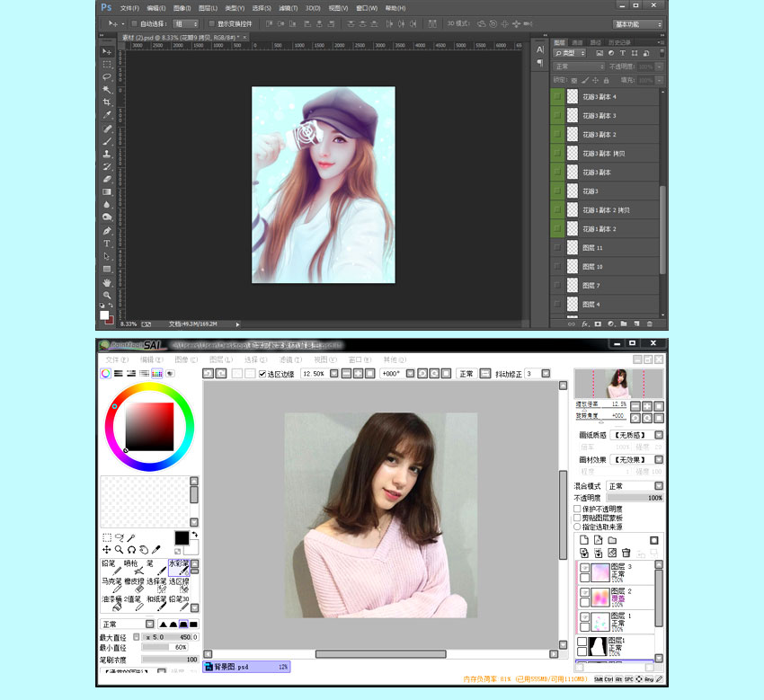Select the Type tool in Photoshop toolbar
This screenshot has width=764, height=700.
(107, 244)
